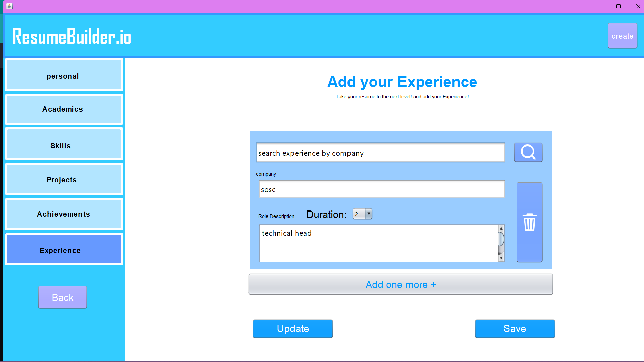
Task: Click the create button in header
Action: coord(622,36)
